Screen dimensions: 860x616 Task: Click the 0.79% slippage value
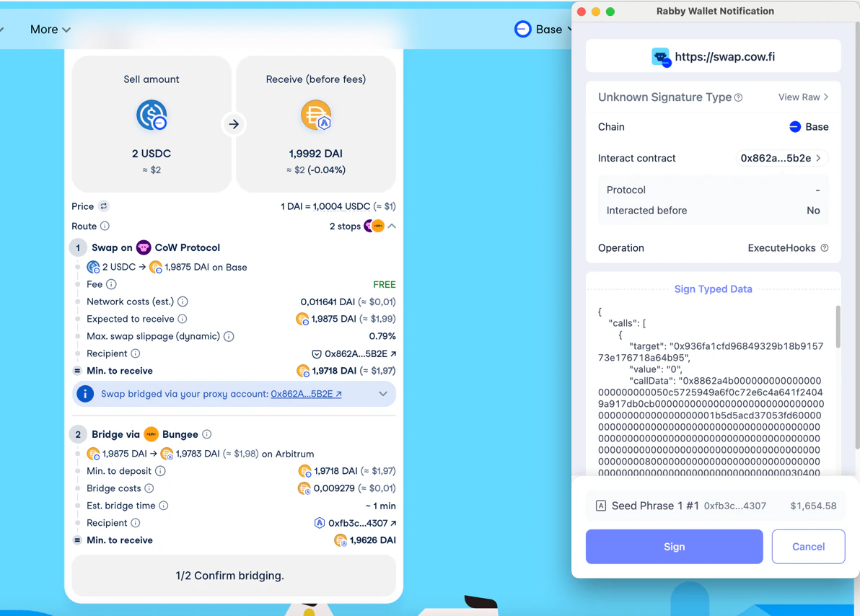click(382, 336)
